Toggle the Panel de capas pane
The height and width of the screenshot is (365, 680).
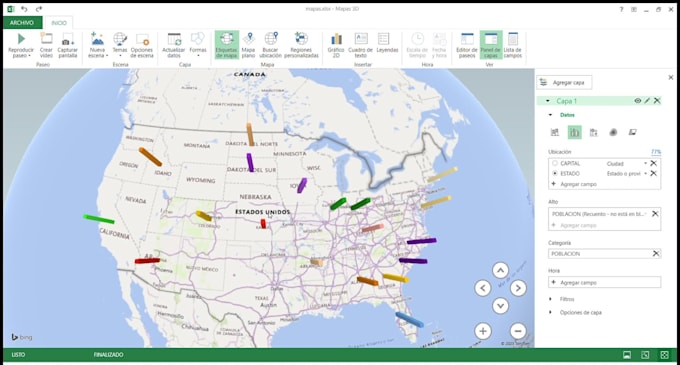[491, 45]
